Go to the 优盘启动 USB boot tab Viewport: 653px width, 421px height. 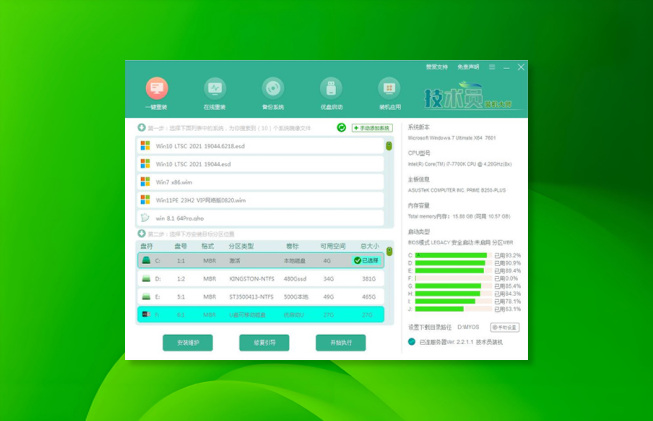(x=331, y=94)
